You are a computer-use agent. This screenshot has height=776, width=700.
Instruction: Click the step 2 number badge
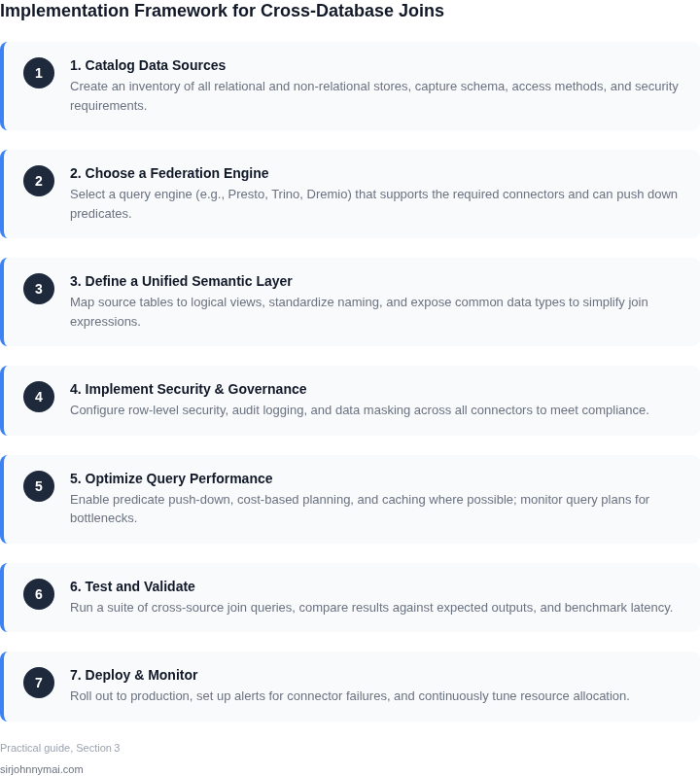click(39, 181)
